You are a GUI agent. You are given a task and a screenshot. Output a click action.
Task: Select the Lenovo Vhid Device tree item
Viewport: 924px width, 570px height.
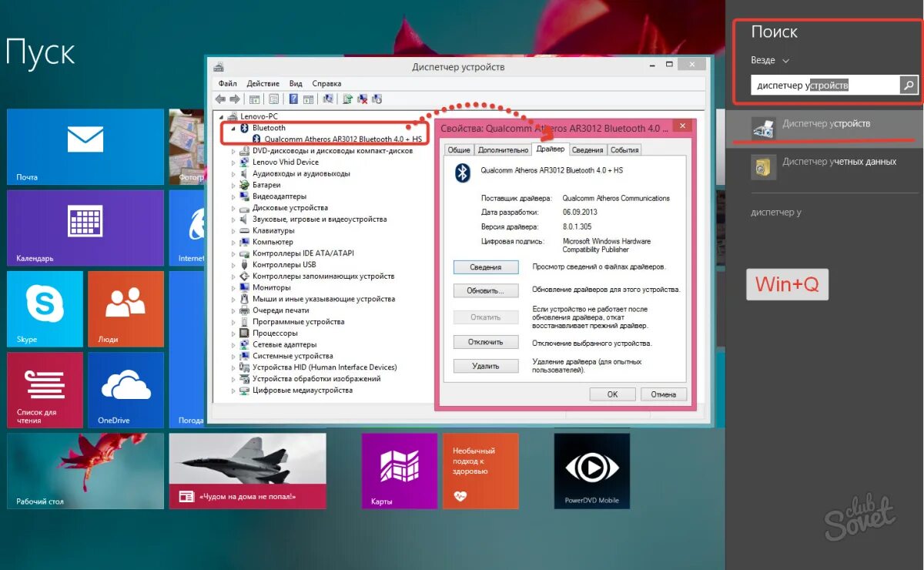285,163
